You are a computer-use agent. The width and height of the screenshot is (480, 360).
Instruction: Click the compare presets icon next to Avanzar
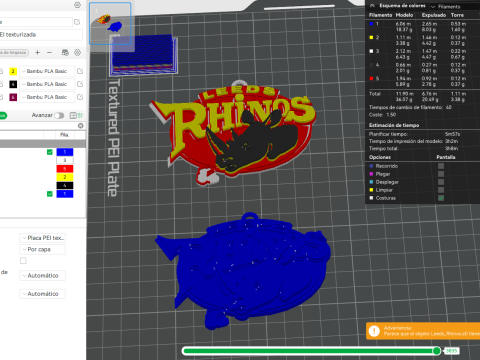(x=73, y=115)
